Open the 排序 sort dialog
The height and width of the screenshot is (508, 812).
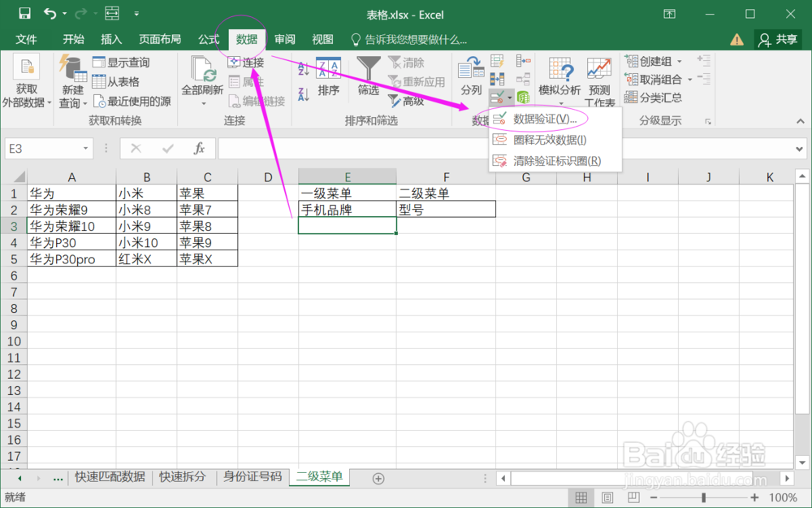328,77
